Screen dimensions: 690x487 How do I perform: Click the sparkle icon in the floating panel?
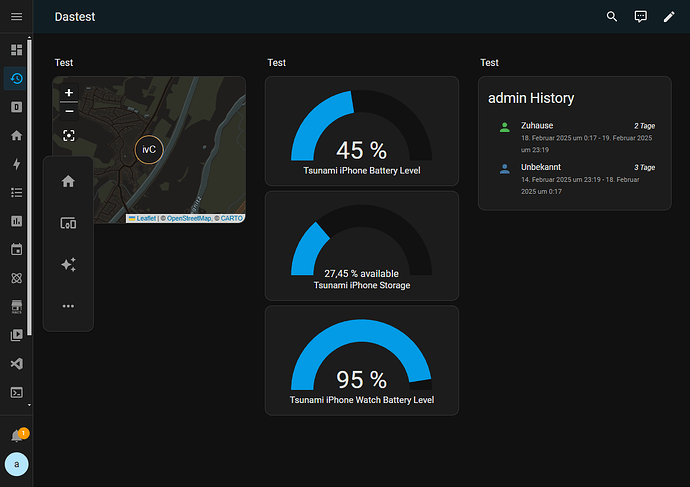68,265
